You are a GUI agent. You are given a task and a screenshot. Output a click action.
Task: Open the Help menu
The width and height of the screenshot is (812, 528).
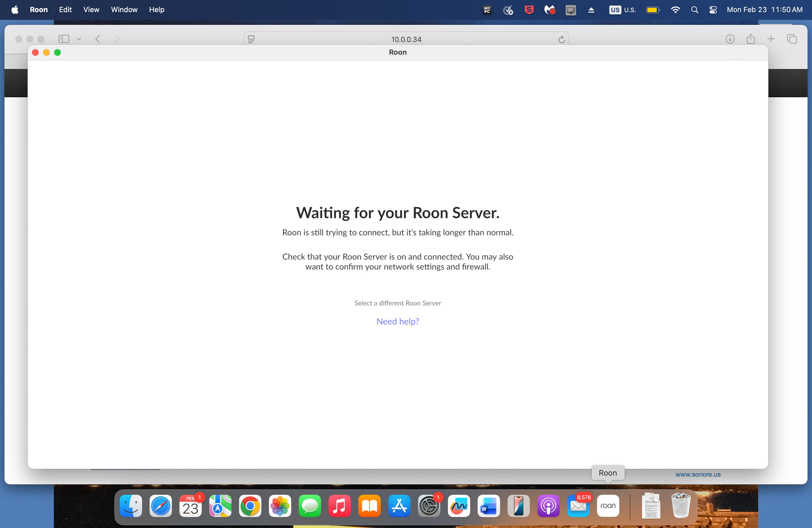coord(156,9)
